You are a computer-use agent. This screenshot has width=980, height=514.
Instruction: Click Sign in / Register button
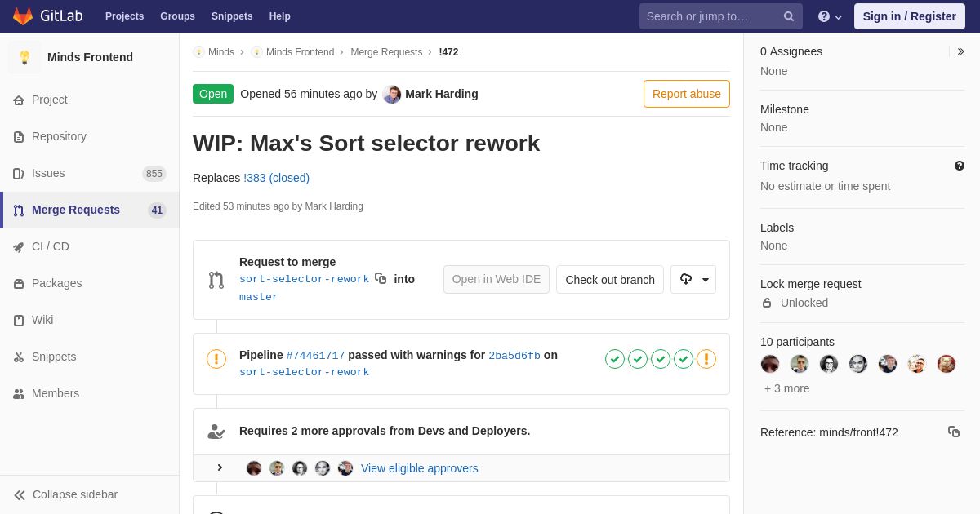910,16
